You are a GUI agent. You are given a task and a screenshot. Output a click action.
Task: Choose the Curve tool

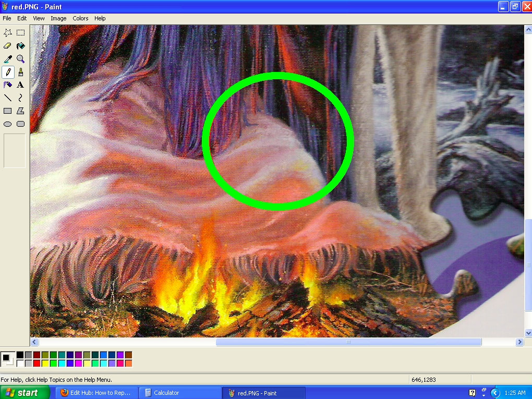[x=21, y=98]
